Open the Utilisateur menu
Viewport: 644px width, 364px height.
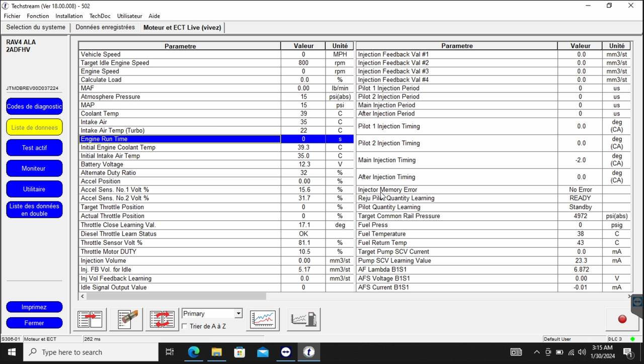tap(129, 16)
